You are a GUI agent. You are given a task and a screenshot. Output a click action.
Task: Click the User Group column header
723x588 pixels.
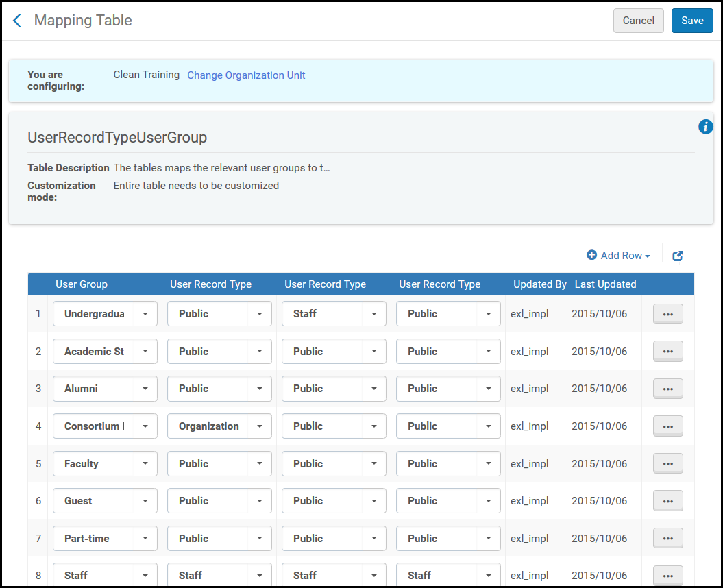coord(82,284)
